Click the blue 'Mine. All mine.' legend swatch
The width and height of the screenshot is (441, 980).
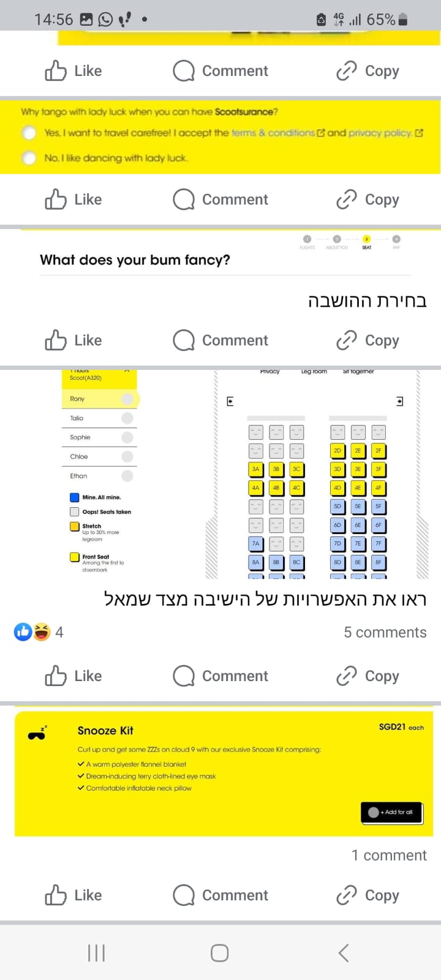coord(74,497)
